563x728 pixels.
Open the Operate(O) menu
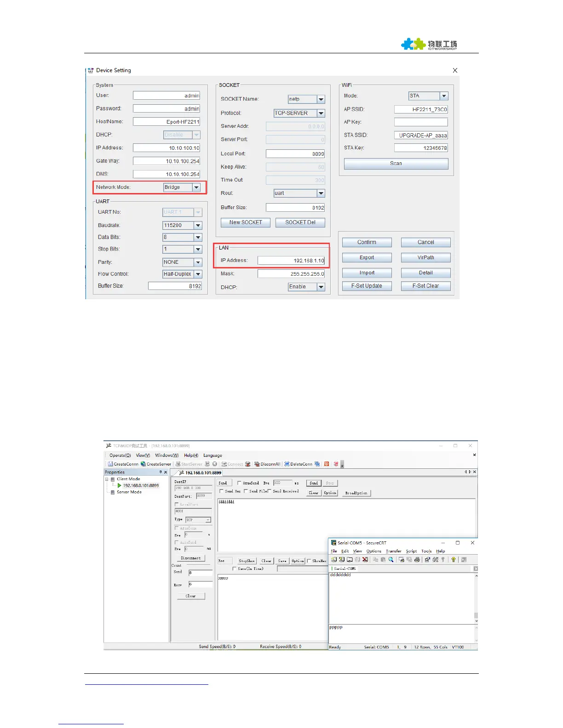[x=120, y=455]
